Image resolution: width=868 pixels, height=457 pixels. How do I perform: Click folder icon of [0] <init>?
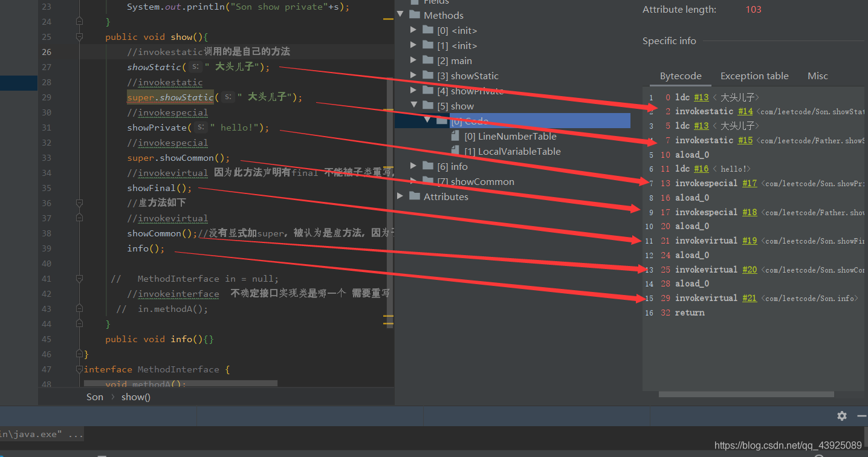[428, 30]
